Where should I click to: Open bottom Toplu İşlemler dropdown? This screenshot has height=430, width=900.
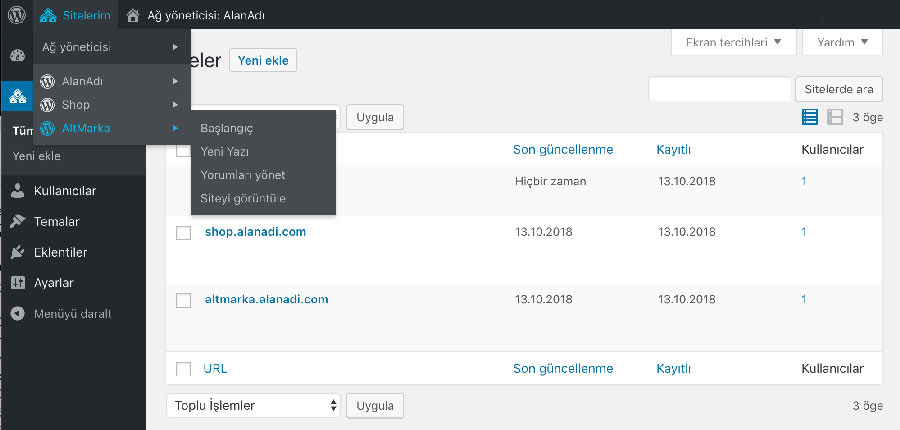tap(253, 405)
